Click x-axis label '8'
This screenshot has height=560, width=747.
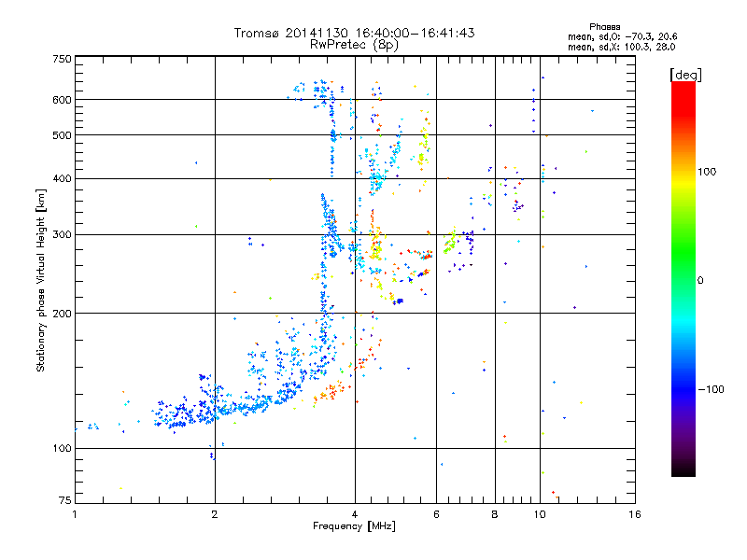click(x=495, y=514)
